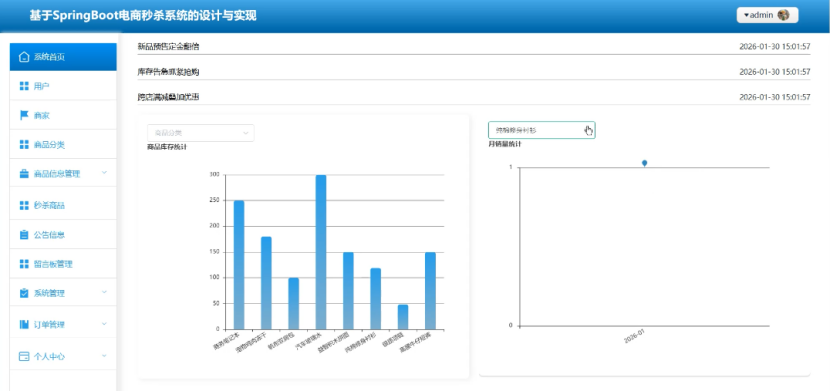Click the checklist icon beside 系统管理
The width and height of the screenshot is (830, 391).
point(24,293)
